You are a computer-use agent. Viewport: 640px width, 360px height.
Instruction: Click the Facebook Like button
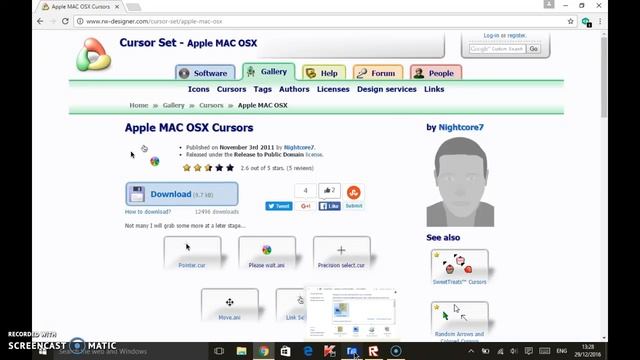click(x=329, y=206)
